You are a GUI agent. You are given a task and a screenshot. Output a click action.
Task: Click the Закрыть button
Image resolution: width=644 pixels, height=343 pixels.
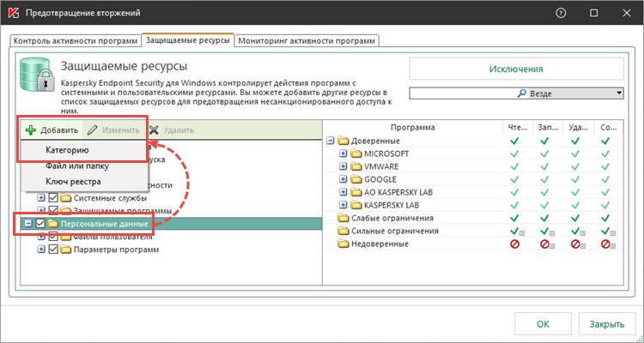coord(607,324)
